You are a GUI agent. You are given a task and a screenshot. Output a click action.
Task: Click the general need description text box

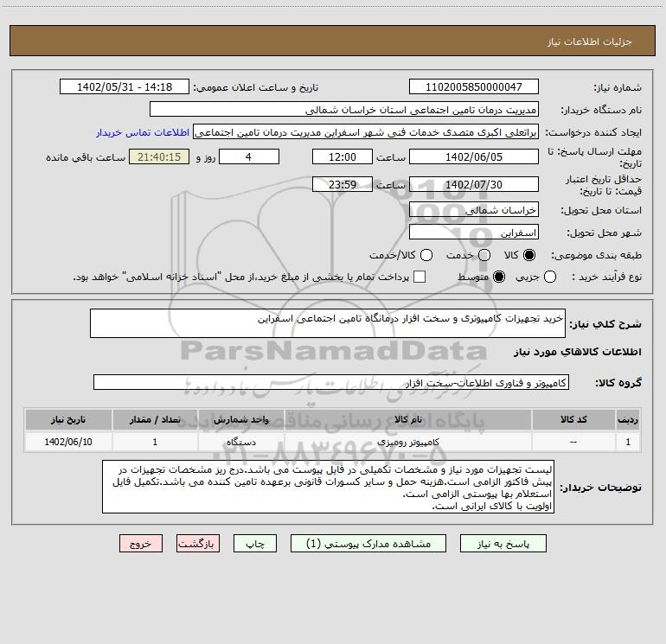point(328,323)
